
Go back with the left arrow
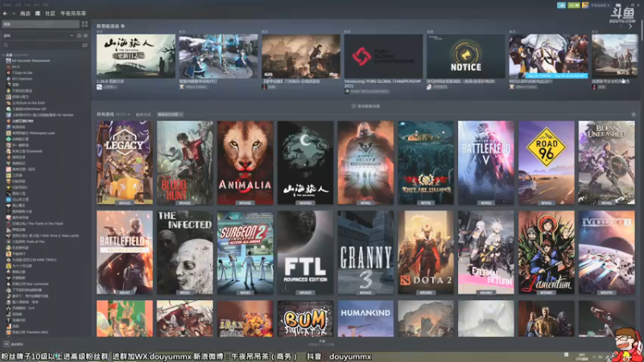(x=6, y=14)
